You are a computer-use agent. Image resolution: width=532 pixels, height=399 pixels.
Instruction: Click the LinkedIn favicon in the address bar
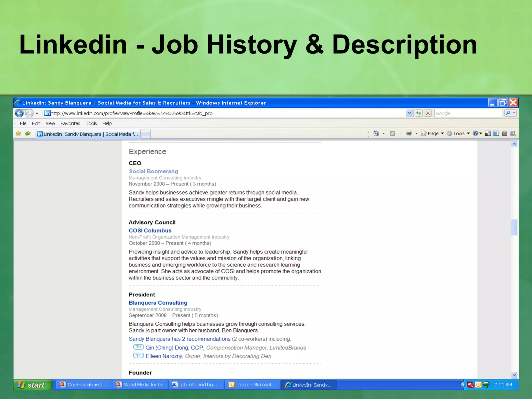point(47,113)
